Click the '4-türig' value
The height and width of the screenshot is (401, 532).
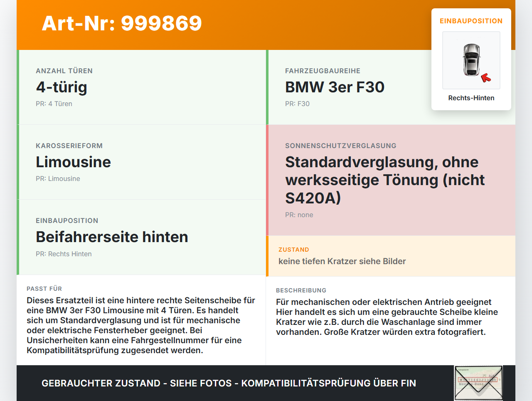62,87
